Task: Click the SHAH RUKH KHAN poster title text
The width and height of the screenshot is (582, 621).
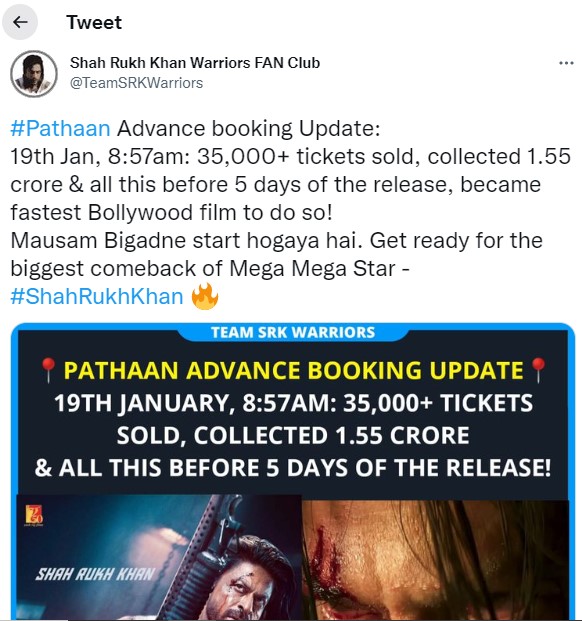Action: 95,574
